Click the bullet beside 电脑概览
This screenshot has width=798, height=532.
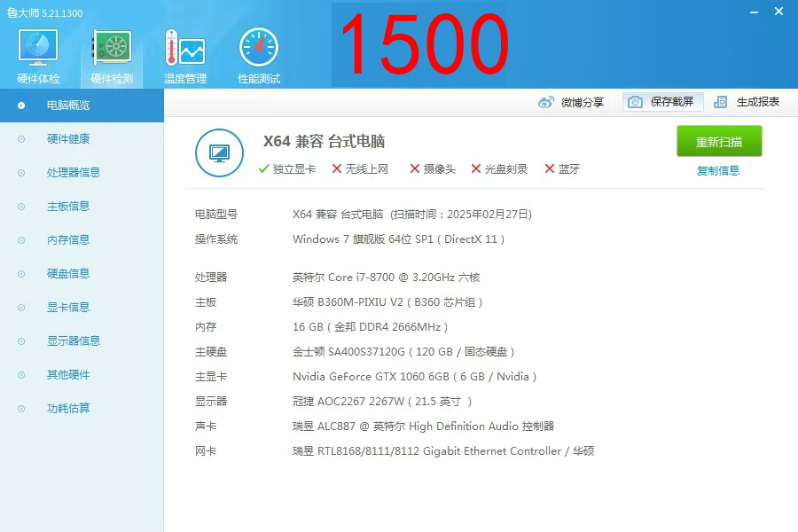point(21,106)
